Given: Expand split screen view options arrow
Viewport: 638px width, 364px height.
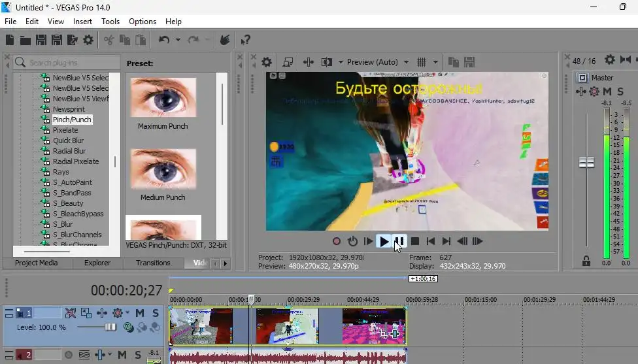Looking at the screenshot, I should pyautogui.click(x=340, y=62).
